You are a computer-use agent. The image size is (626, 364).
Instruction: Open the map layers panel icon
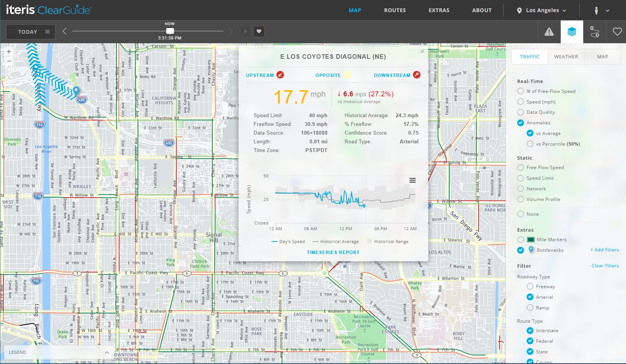point(572,32)
